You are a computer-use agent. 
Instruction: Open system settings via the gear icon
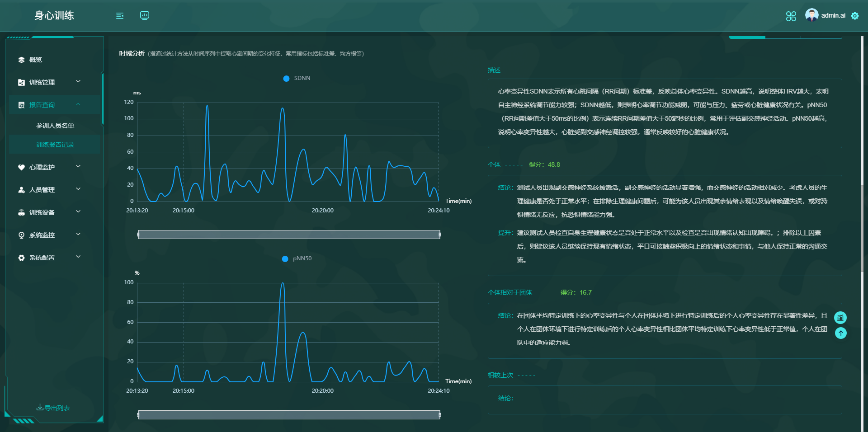click(855, 16)
